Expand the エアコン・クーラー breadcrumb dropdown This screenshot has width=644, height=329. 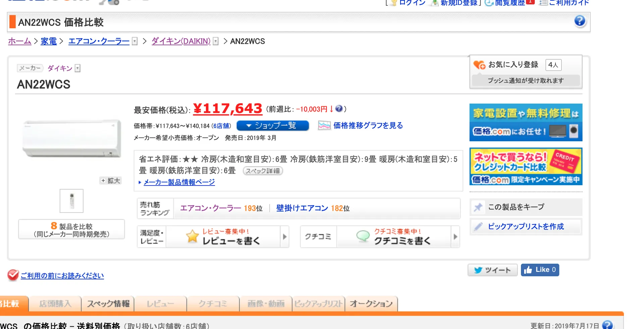(x=135, y=41)
